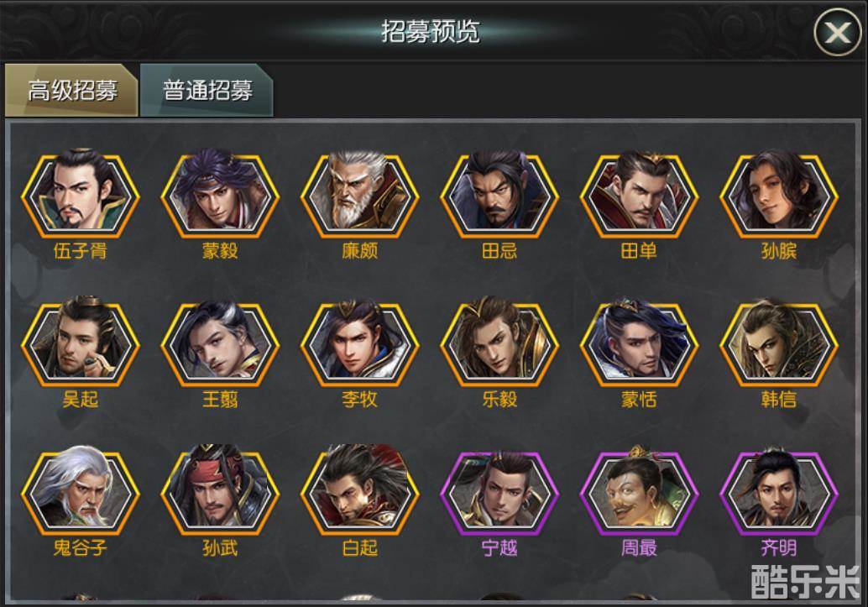Choose the 田单 hero portrait
868x607 pixels.
coord(639,193)
